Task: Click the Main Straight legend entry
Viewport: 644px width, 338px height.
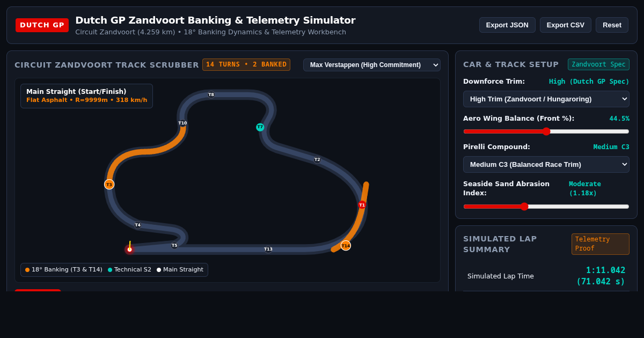Action: tap(180, 270)
